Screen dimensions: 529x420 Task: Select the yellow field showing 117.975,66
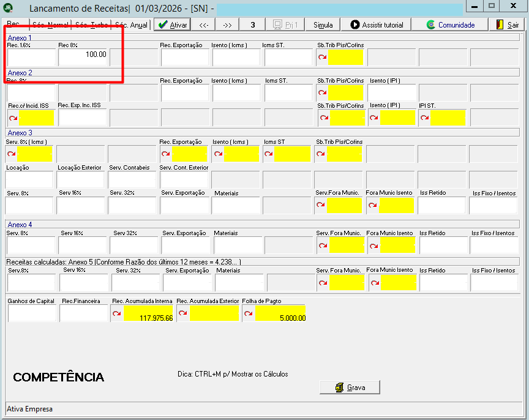148,313
